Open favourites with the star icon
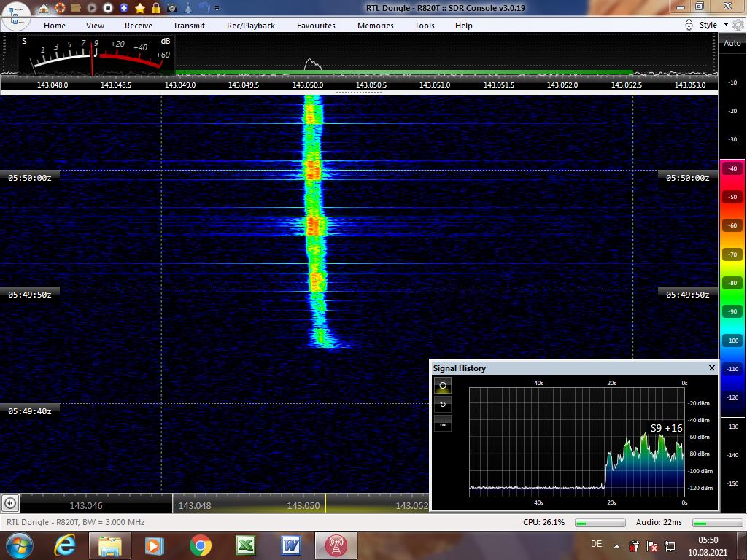This screenshot has height=560, width=747. pos(140,8)
